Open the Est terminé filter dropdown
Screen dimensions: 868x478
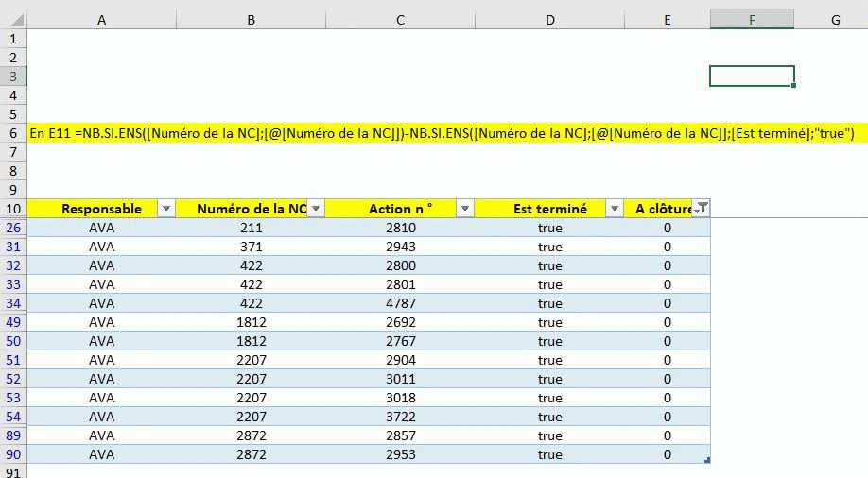[x=615, y=209]
